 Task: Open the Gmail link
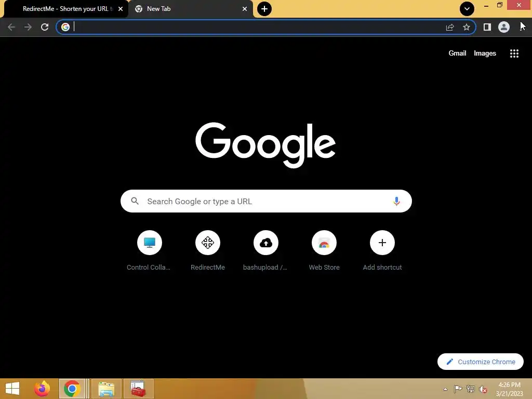click(457, 54)
